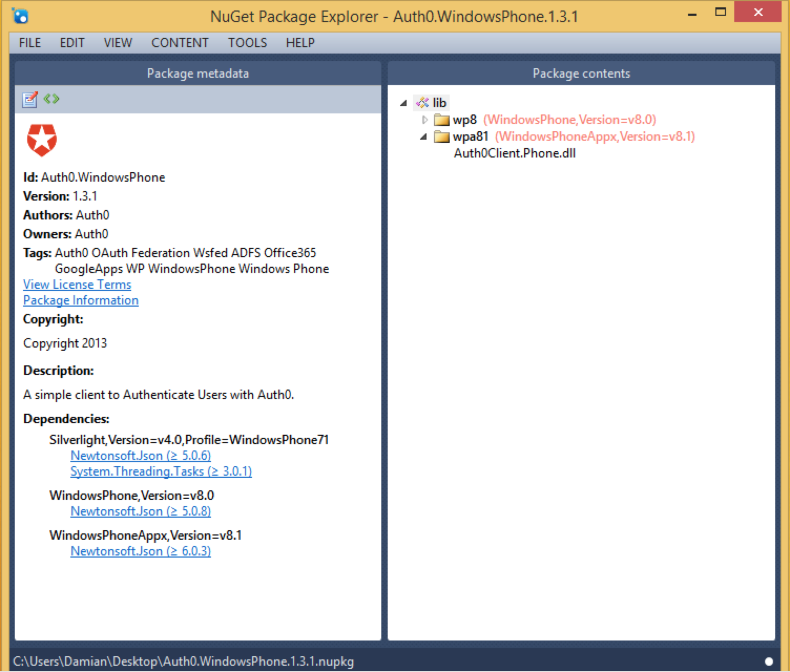Click the wp8 folder icon
Image resolution: width=790 pixels, height=672 pixels.
click(442, 120)
